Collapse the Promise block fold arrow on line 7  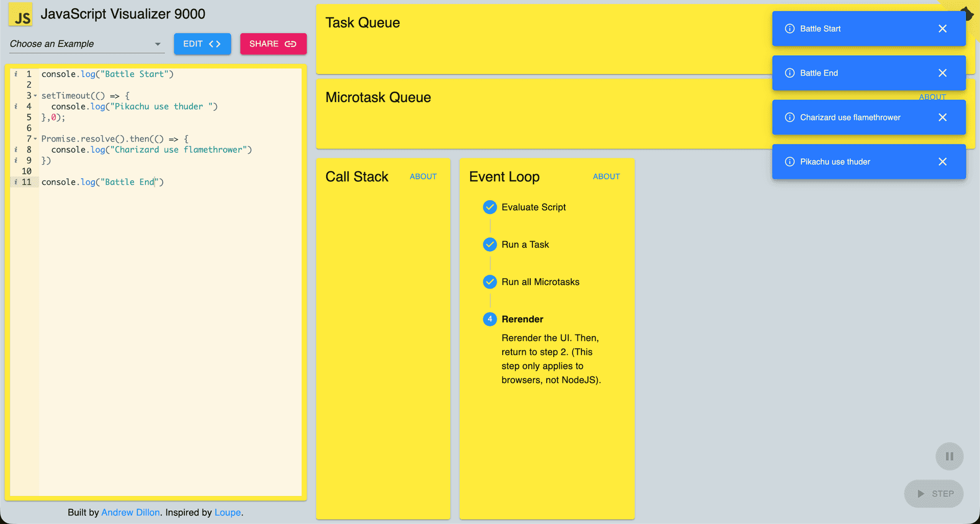point(35,139)
